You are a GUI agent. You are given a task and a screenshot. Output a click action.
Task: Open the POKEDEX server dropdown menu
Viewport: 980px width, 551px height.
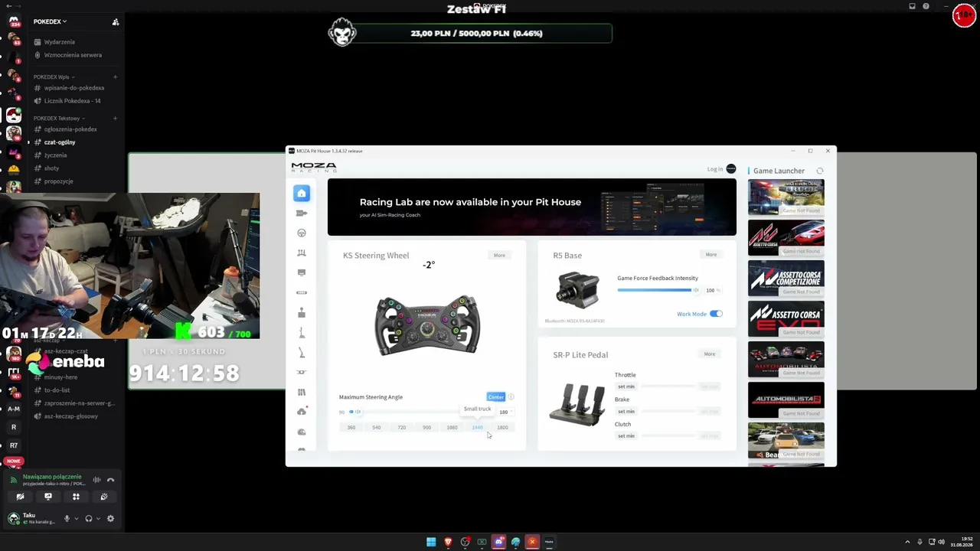(50, 21)
